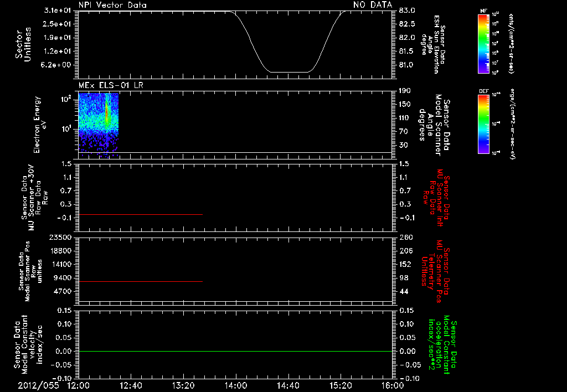This screenshot has width=567, height=392.
Task: Click the '14:00' time tick label
Action: coord(236,385)
